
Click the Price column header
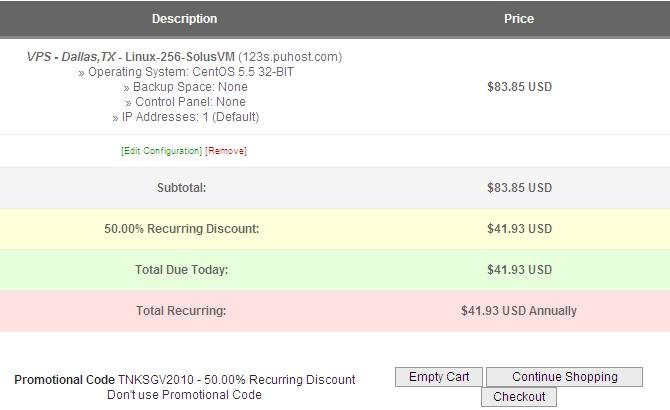pos(519,19)
